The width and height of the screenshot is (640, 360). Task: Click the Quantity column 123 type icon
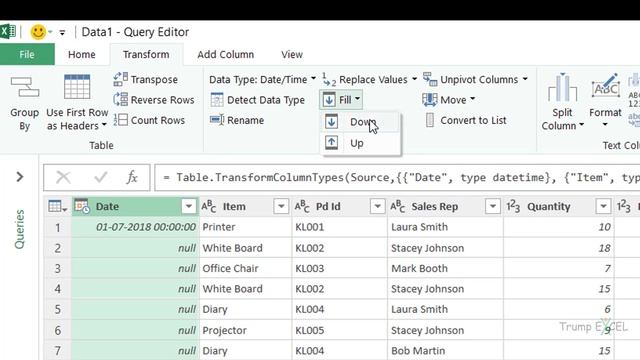(513, 207)
